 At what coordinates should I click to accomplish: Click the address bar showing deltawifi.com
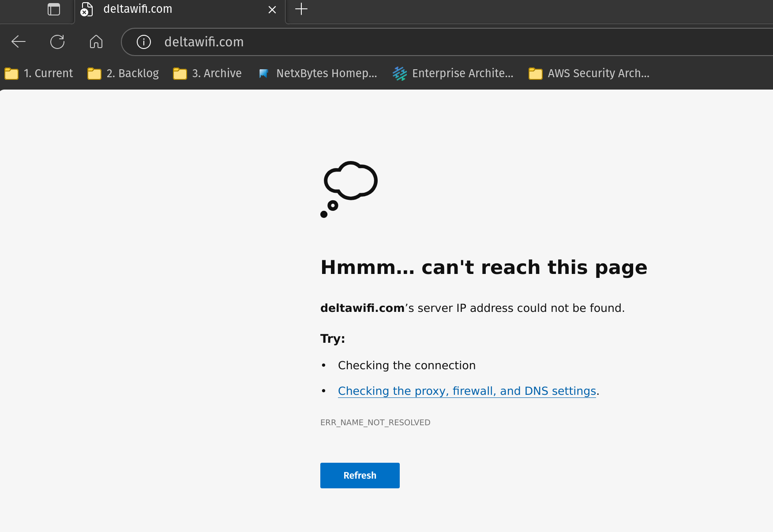397,42
